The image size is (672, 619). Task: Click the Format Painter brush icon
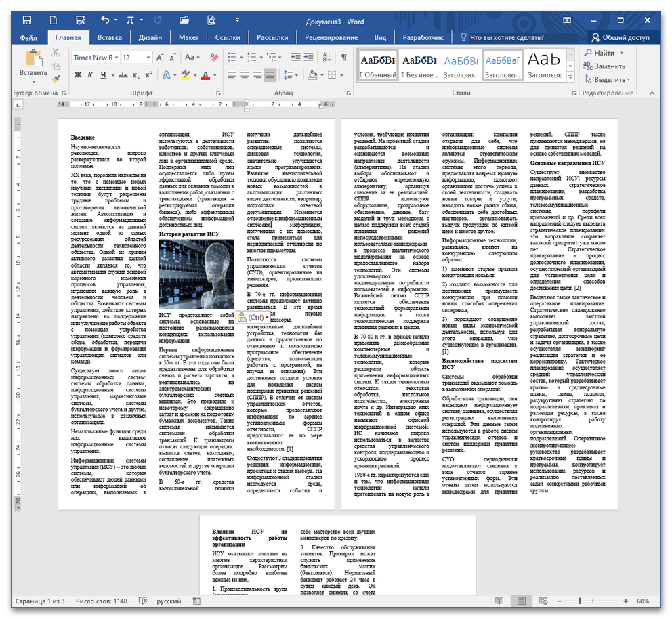point(56,79)
